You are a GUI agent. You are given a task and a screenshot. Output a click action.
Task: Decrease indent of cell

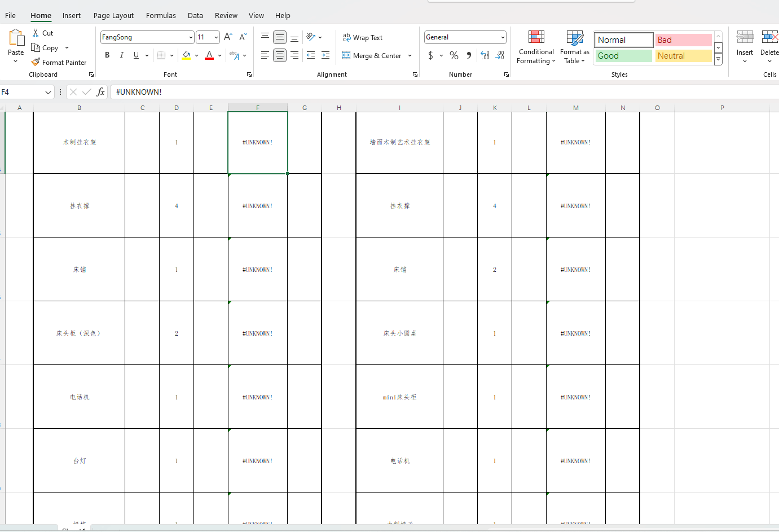(x=311, y=55)
